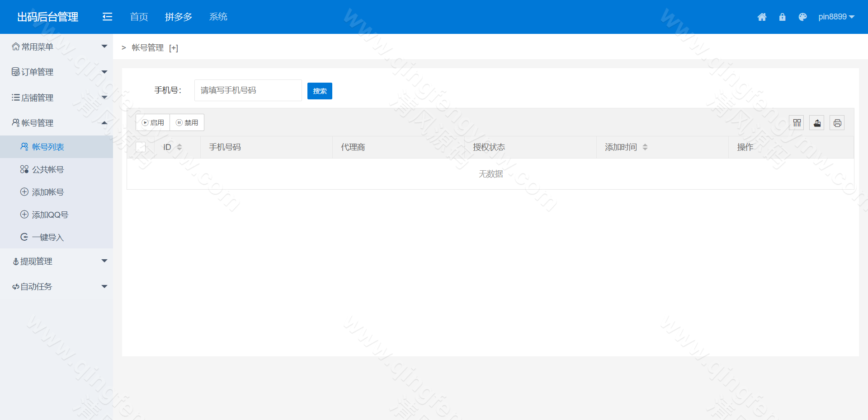Click the lock screen icon

[782, 17]
